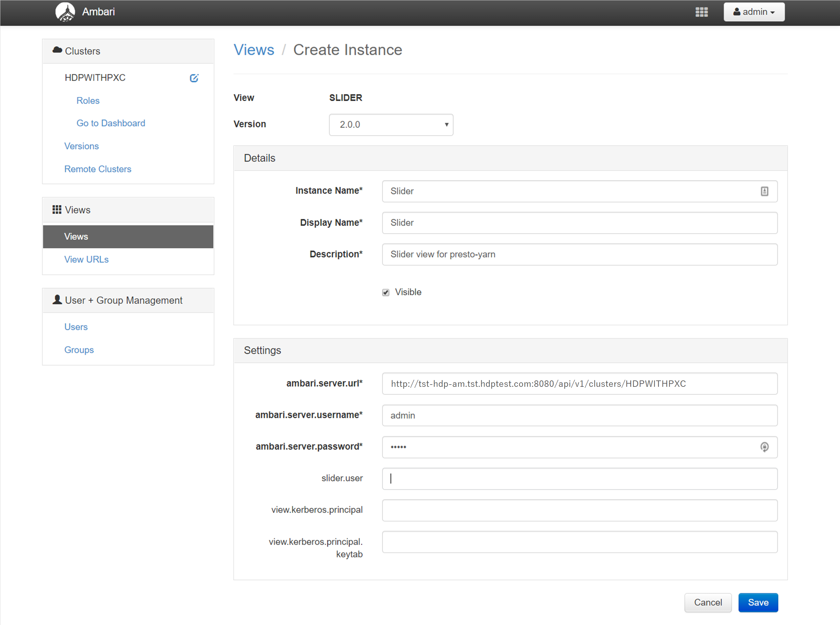
Task: Open the views grid icon in top bar
Action: pos(702,12)
